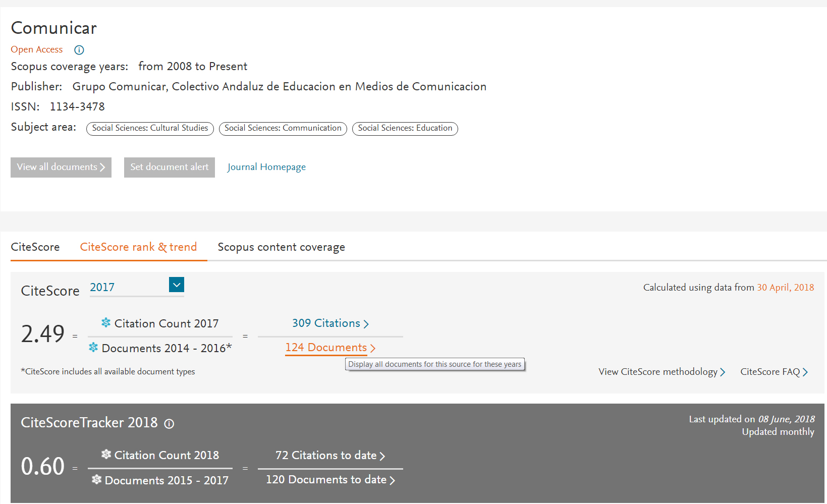Open the 124 Documents link
The image size is (827, 504).
330,348
